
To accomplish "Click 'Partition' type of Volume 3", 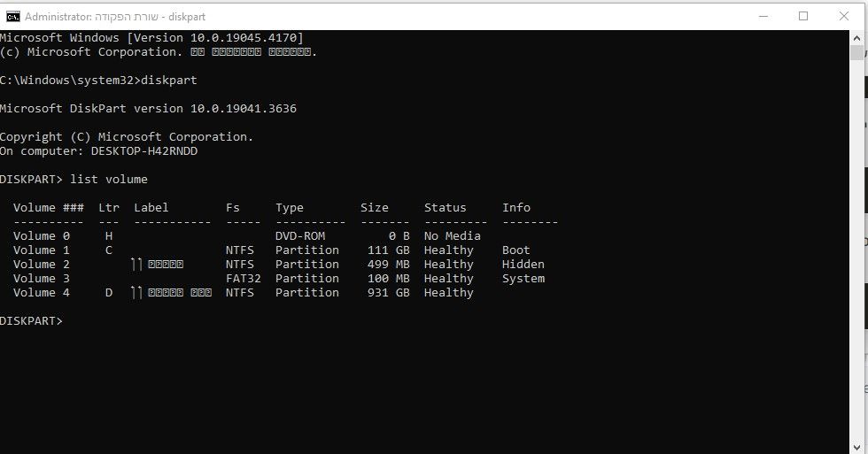I will coord(307,278).
